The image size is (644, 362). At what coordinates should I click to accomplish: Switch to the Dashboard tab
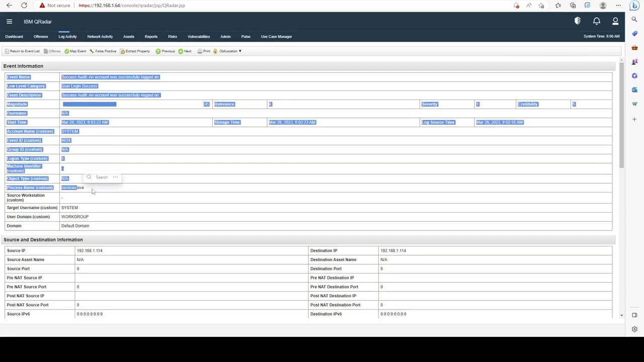click(x=14, y=37)
